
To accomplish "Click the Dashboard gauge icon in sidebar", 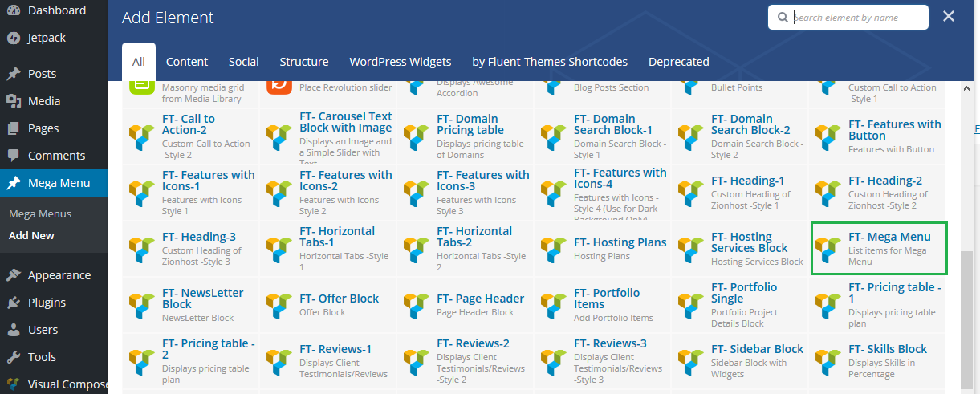I will coord(14,10).
